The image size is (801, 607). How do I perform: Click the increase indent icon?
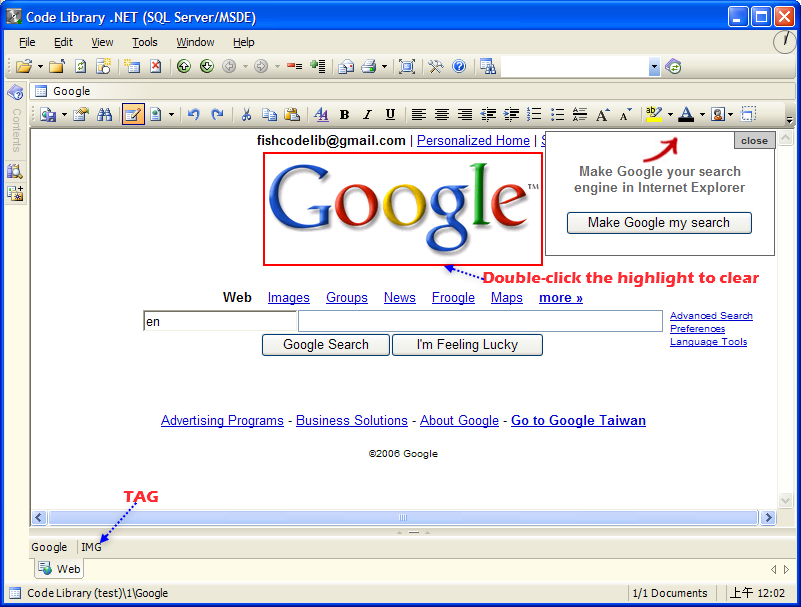tap(511, 114)
